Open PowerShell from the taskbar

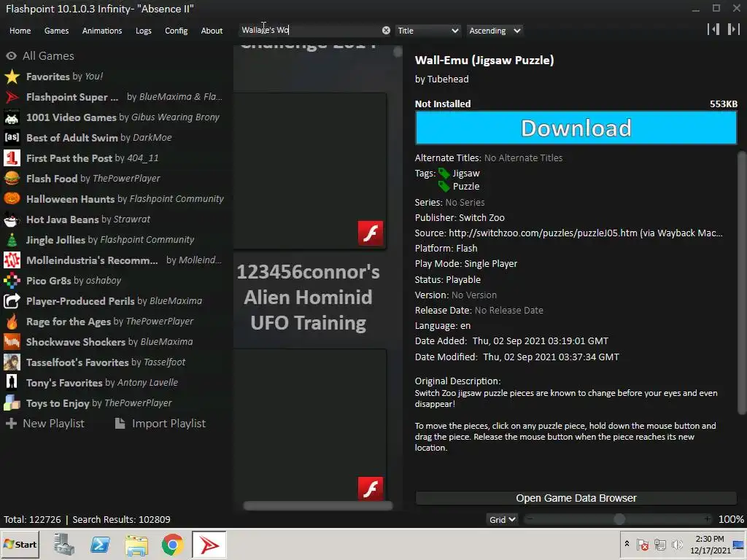pos(100,544)
